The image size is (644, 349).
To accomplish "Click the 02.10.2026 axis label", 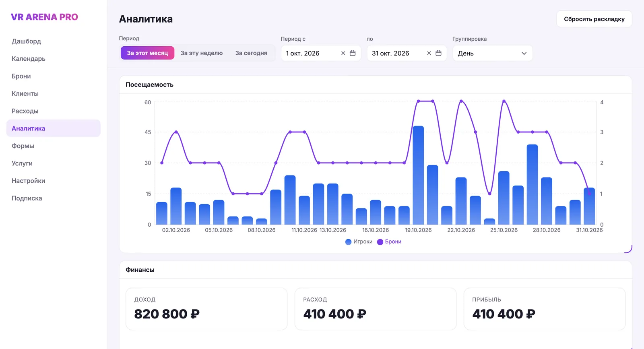I will [176, 230].
